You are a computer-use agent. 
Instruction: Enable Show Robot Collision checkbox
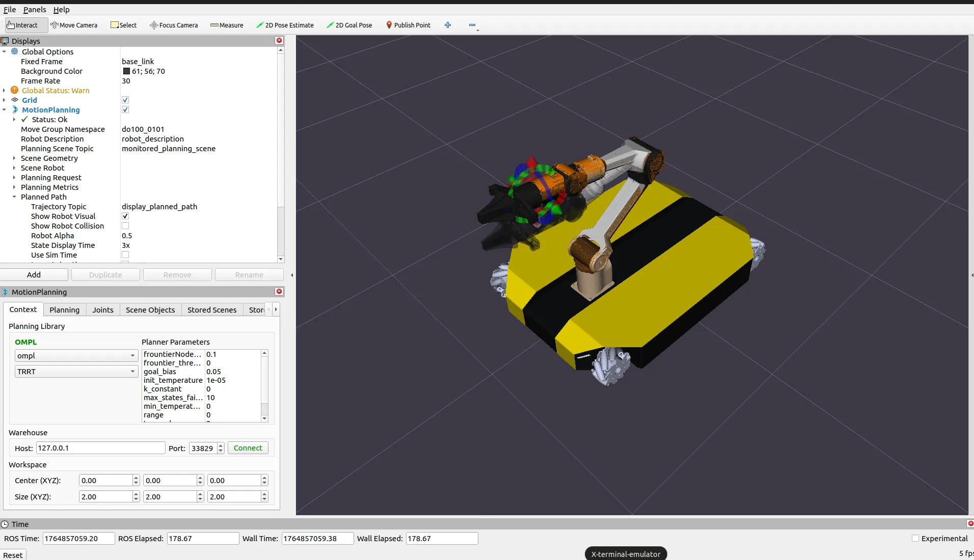coord(125,226)
